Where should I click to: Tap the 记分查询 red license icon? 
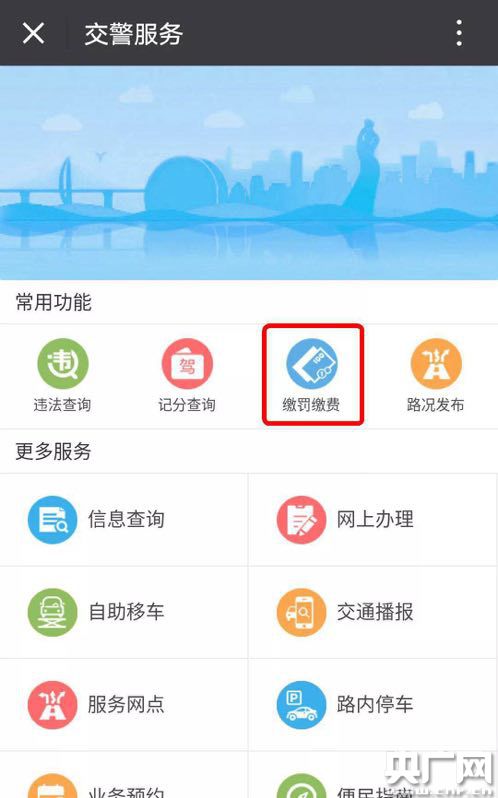tap(187, 363)
